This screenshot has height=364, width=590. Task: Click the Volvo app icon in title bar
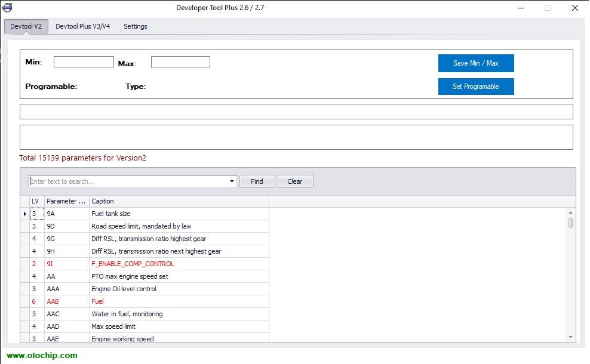pos(7,8)
